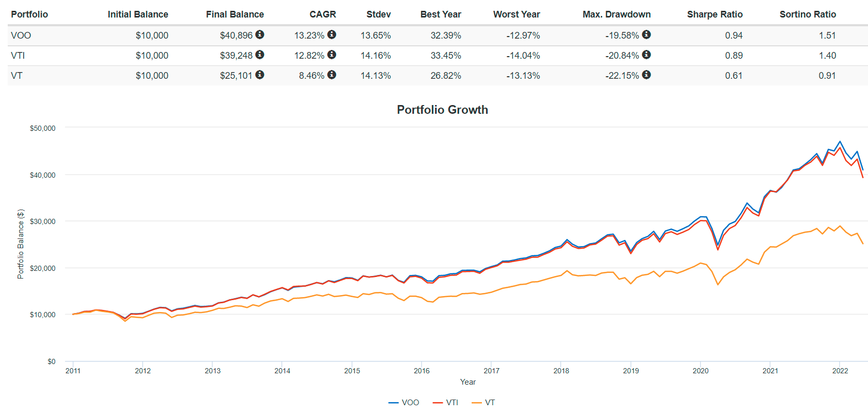Click info icon beside VTI final balance $39,248
The width and height of the screenshot is (868, 415).
[x=260, y=55]
